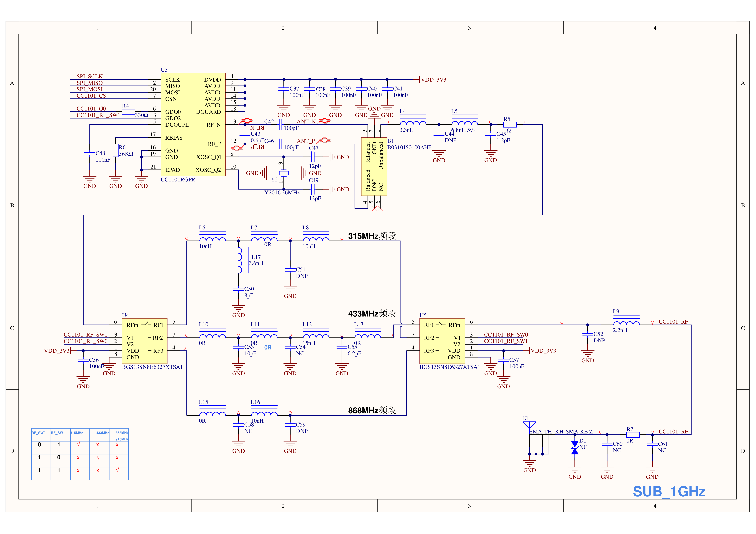Select the U5 RF switch symbol
This screenshot has height=534, width=756.
click(442, 341)
